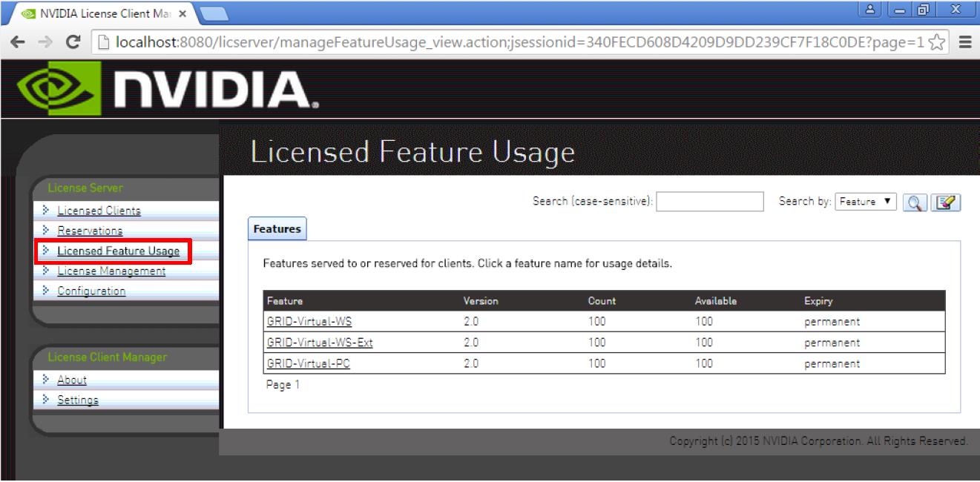Open the GRID-Virtual-WS-Ext feature link
Viewport: 980px width, 482px height.
[x=319, y=343]
